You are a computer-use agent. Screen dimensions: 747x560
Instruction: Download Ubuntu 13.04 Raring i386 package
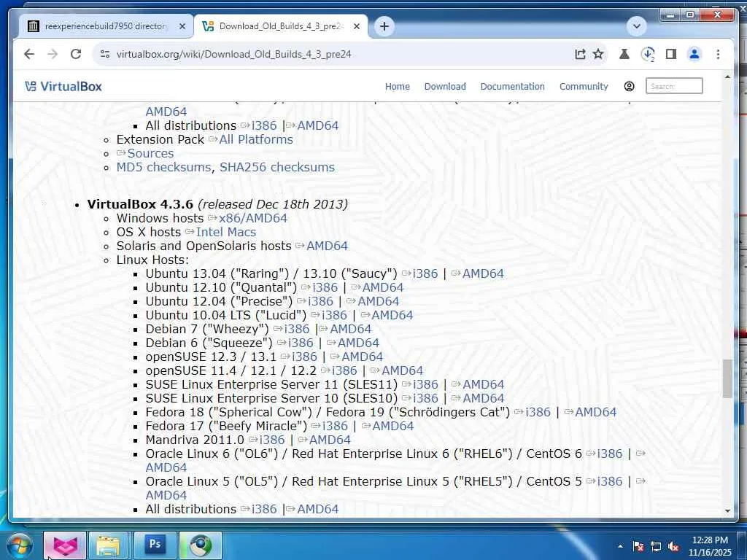click(425, 273)
